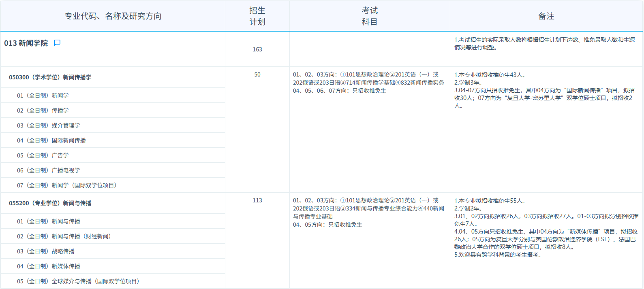Choose direction 03（全日制）媒介管理学
644x289 pixels.
(49, 125)
